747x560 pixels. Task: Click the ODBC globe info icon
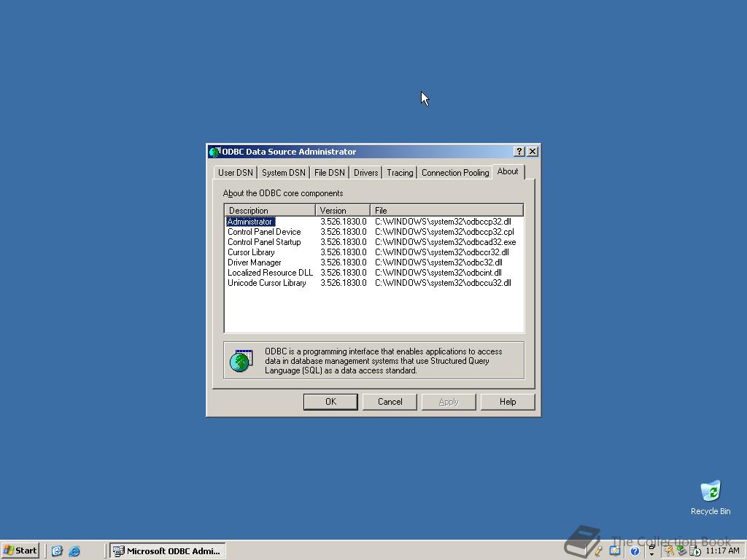click(x=241, y=360)
